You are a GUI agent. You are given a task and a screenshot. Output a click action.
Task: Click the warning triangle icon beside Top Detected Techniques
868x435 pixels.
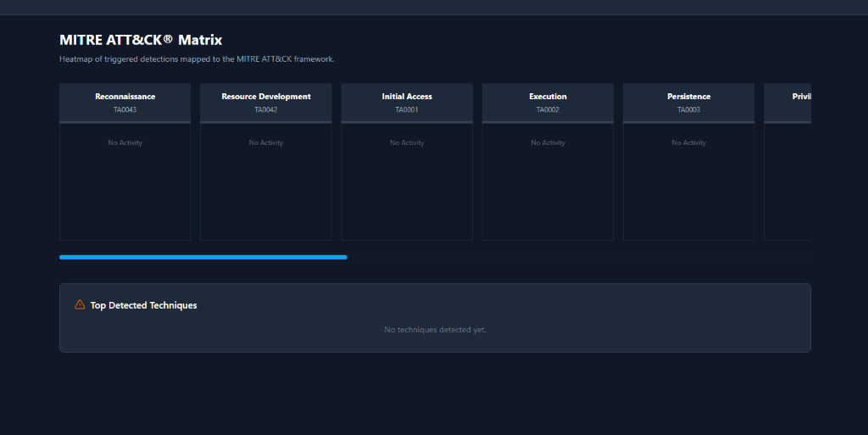pos(80,305)
